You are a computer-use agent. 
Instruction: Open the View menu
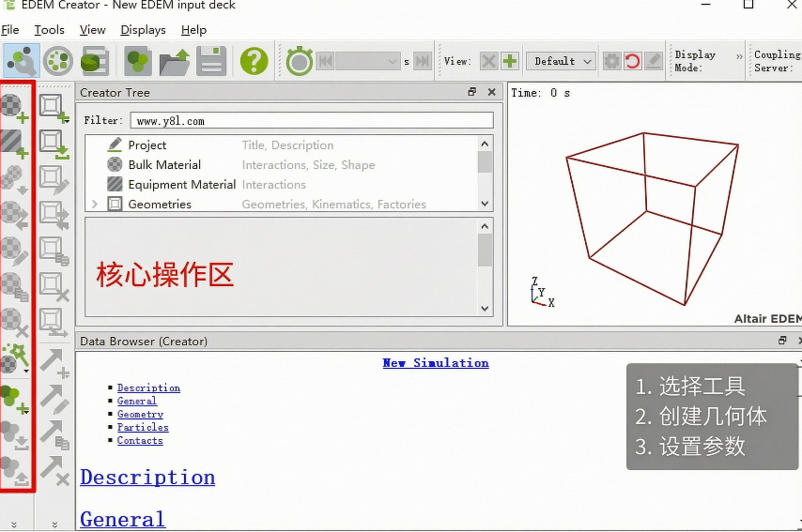[93, 30]
